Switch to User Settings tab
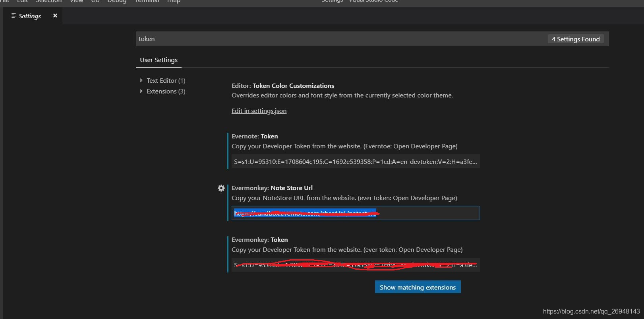 [x=159, y=60]
